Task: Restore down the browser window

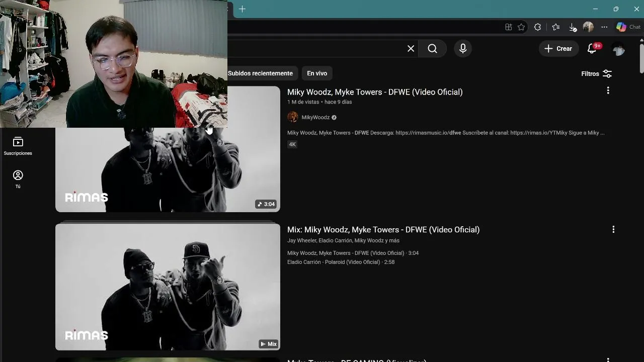Action: coord(616,9)
